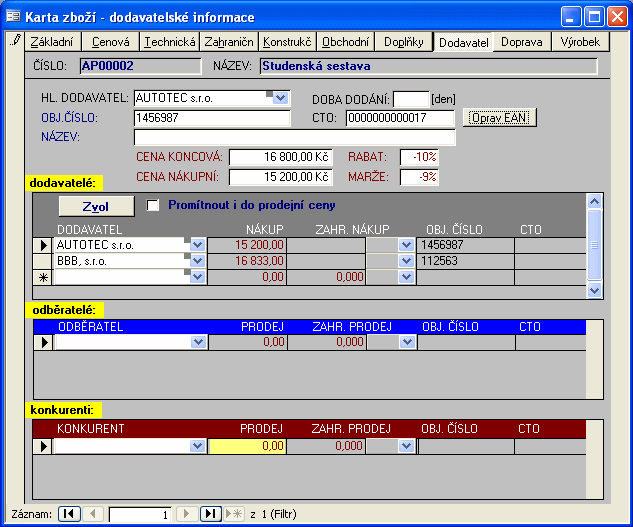Open ODBĚRATEL dropdown
The image size is (633, 527).
[198, 342]
